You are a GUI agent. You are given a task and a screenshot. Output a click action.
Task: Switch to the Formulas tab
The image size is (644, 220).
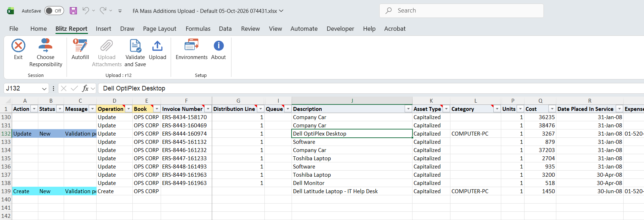coord(198,29)
